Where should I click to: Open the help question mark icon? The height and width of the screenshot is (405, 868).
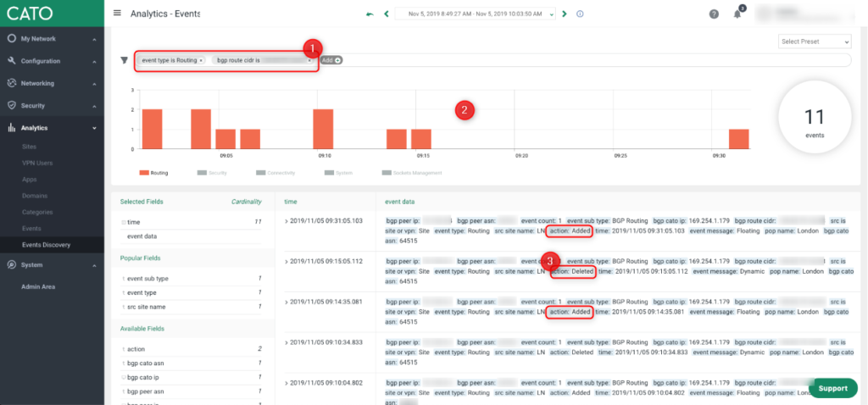714,14
